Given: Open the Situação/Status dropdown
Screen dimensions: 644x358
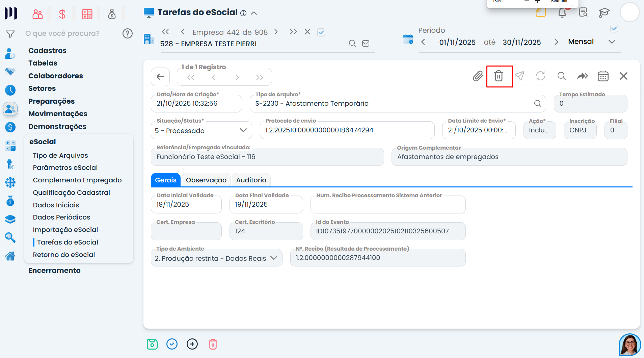Looking at the screenshot, I should point(243,130).
